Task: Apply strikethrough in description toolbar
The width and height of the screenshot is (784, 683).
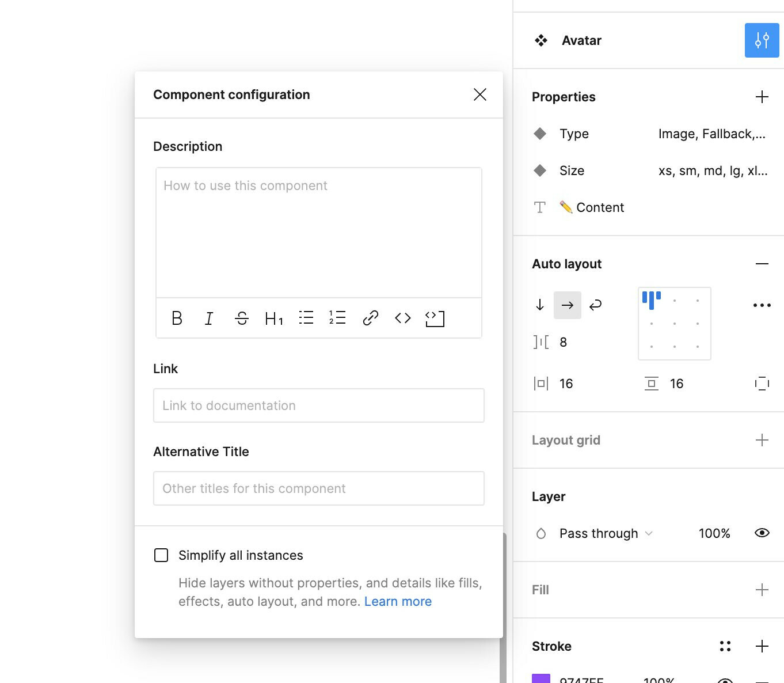Action: tap(242, 318)
